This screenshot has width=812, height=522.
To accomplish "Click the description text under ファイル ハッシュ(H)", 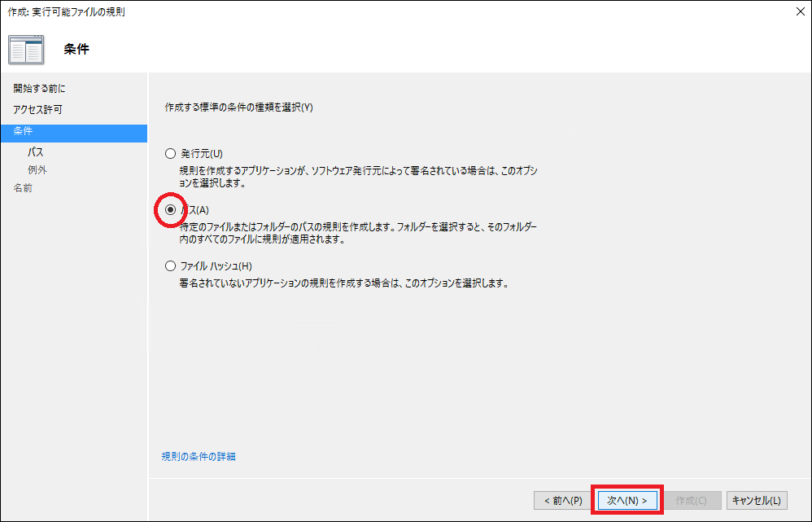I will [343, 283].
